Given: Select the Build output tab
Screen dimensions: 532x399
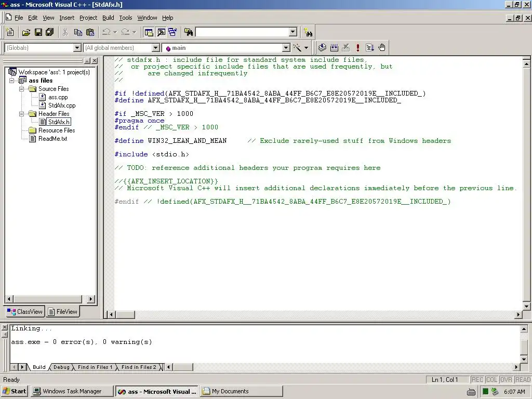Looking at the screenshot, I should 39,367.
